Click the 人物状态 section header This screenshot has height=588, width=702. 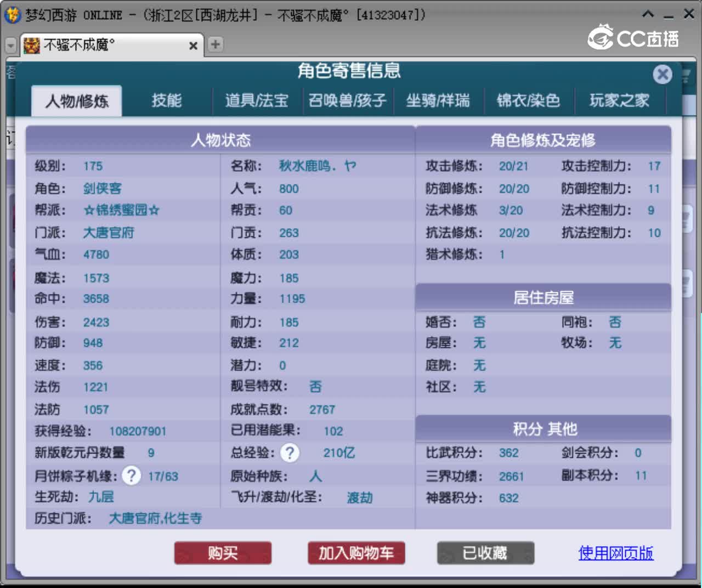[220, 140]
